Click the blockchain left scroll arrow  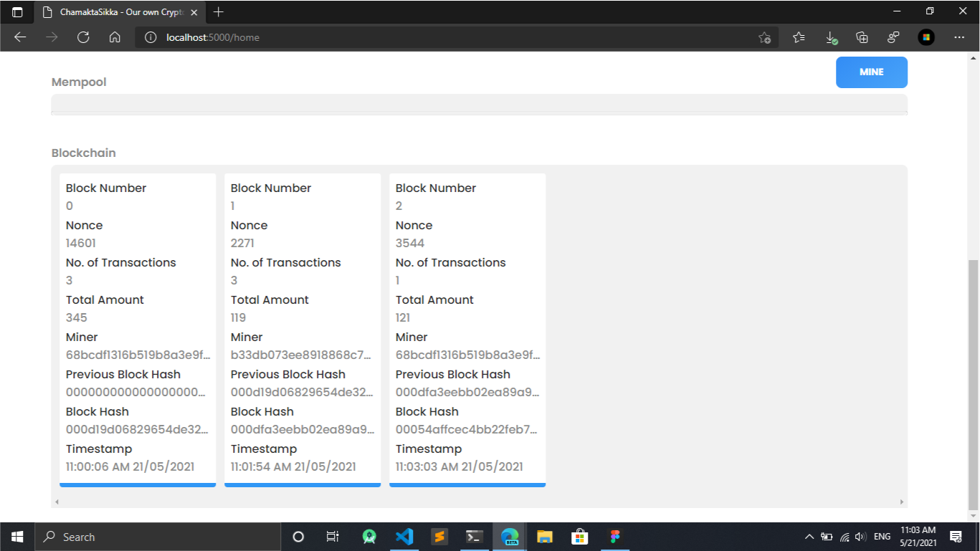pyautogui.click(x=57, y=502)
